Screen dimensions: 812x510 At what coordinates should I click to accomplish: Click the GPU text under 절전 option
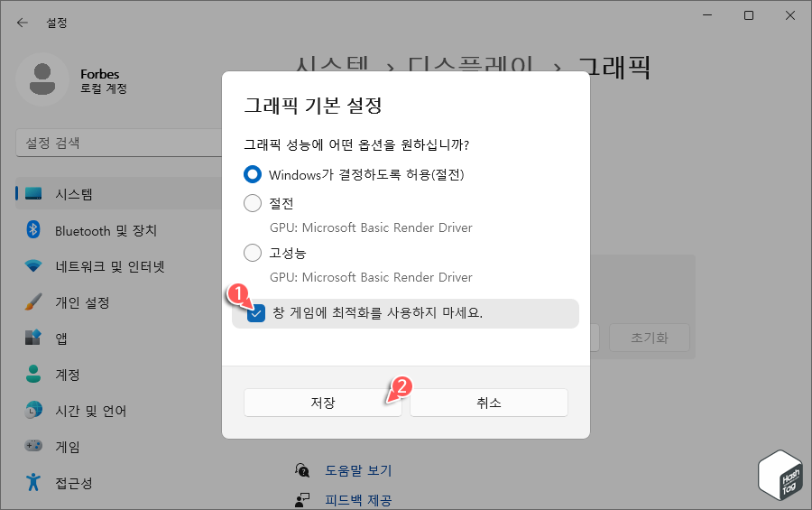tap(371, 227)
